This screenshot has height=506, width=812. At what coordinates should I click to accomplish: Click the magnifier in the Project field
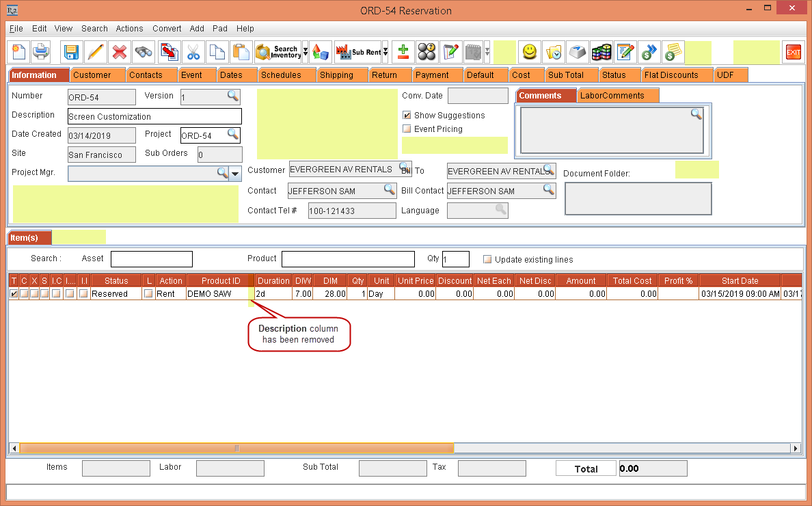pyautogui.click(x=233, y=134)
